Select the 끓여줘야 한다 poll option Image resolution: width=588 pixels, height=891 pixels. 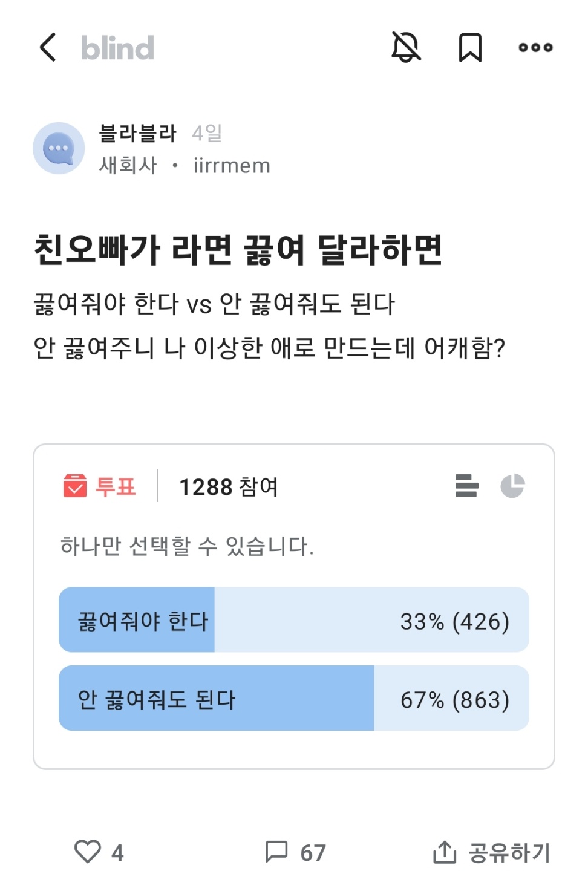click(x=293, y=620)
